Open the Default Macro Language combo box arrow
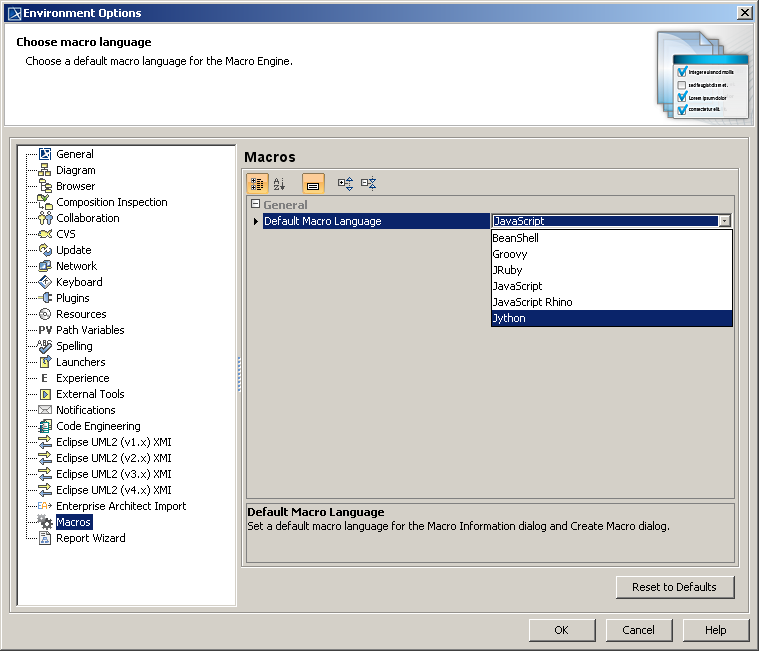Viewport: 759px width, 651px height. click(x=725, y=221)
